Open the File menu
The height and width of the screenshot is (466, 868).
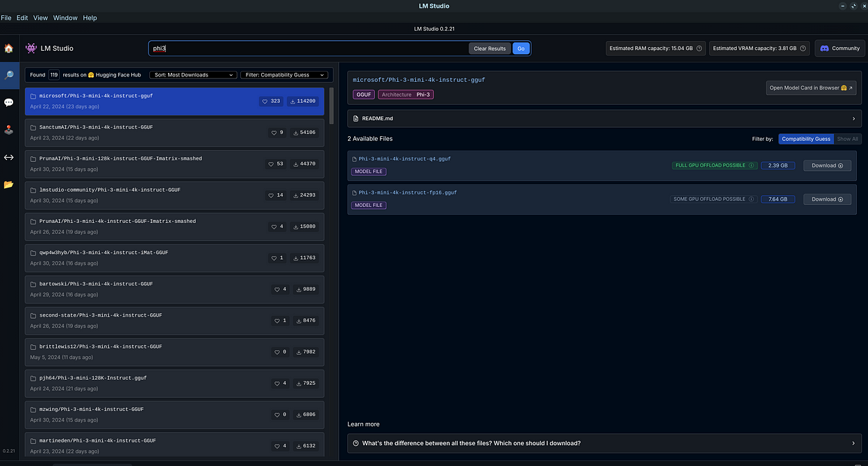pyautogui.click(x=6, y=17)
